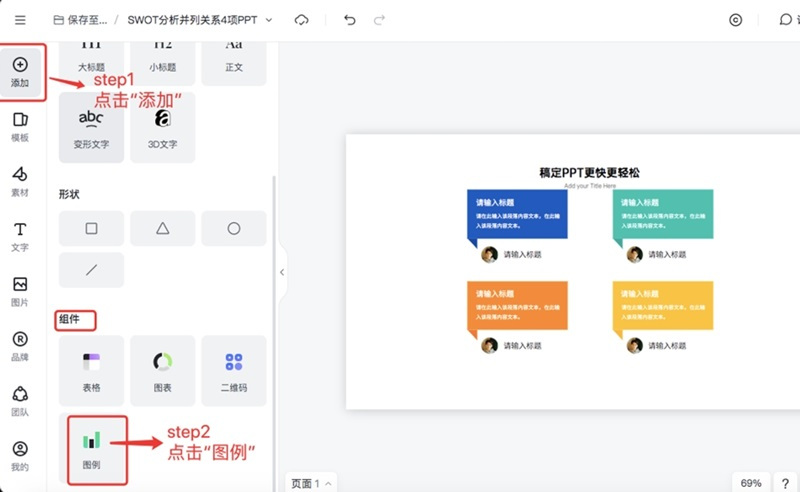Insert a 二维码 QR code component

[x=234, y=371]
